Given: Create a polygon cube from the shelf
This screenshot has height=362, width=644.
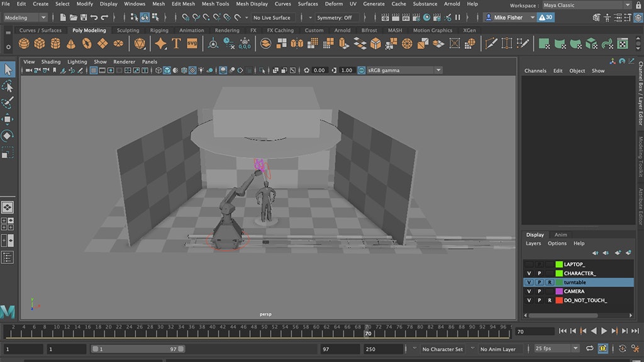Looking at the screenshot, I should 40,43.
